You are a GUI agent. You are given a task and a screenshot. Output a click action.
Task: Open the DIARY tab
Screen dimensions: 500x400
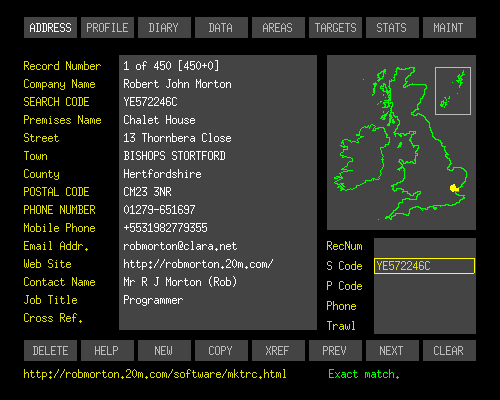point(164,28)
